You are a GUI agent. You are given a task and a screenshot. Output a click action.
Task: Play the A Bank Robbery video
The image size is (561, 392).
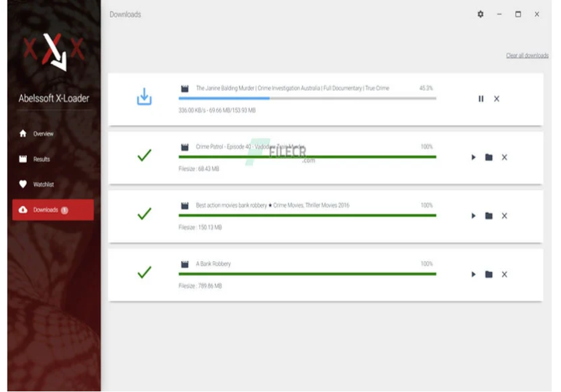click(473, 275)
